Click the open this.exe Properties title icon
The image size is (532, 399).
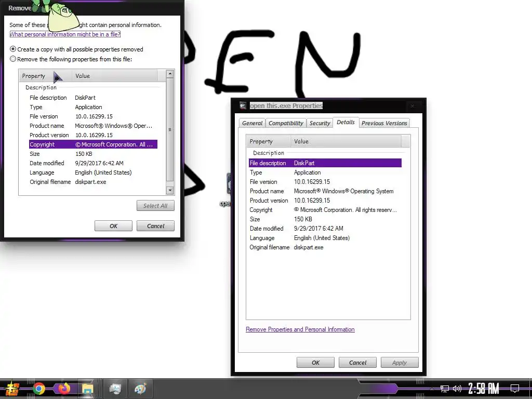pos(243,105)
